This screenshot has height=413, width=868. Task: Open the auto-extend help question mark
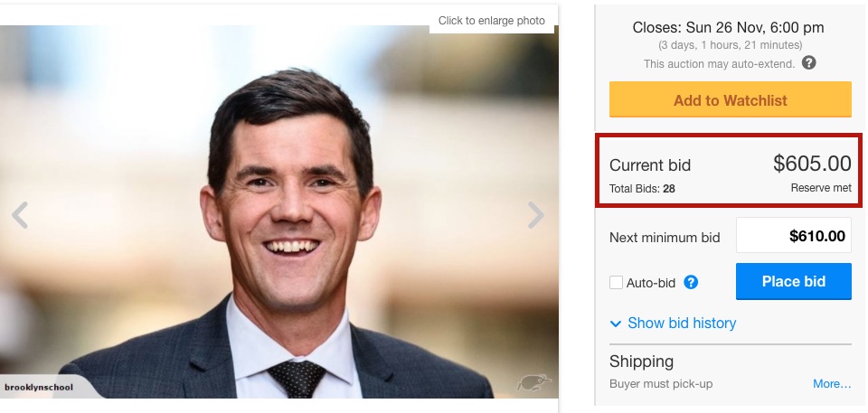[x=809, y=63]
